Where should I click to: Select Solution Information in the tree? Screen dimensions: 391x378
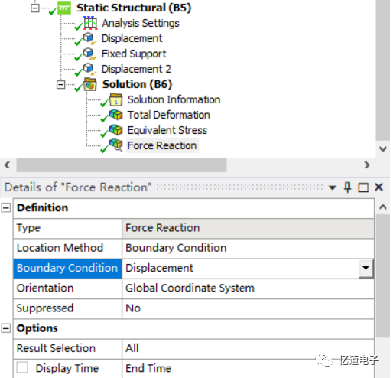tap(174, 99)
